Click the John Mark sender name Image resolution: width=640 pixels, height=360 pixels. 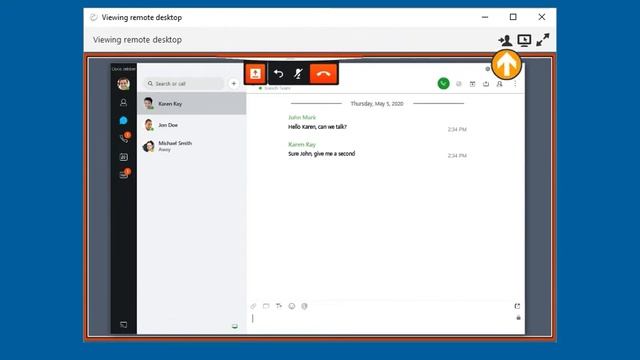click(x=302, y=118)
